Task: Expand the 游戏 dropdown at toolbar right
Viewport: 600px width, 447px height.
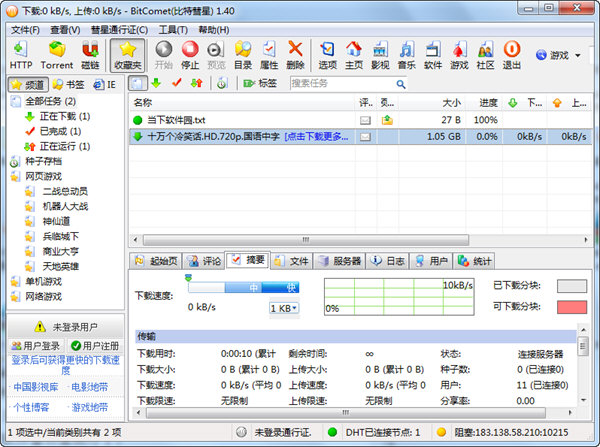Action: pos(578,55)
